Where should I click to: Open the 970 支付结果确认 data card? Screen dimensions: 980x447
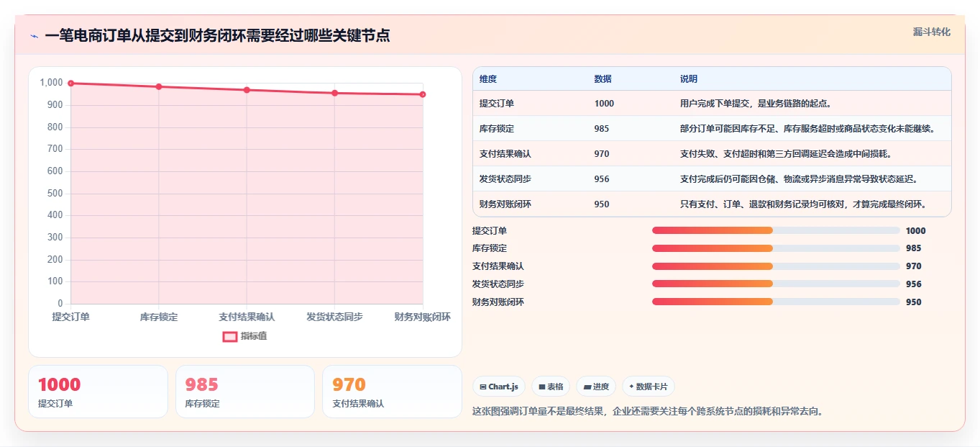[x=392, y=392]
